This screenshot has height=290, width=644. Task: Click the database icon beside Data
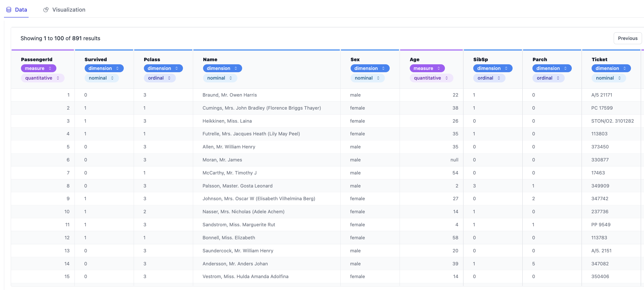click(x=9, y=10)
